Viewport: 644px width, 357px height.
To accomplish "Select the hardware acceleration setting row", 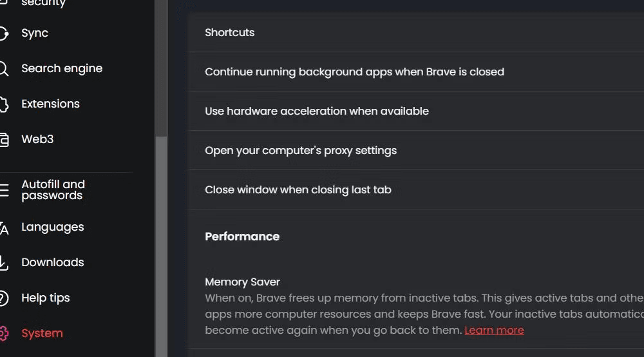I will click(x=416, y=111).
